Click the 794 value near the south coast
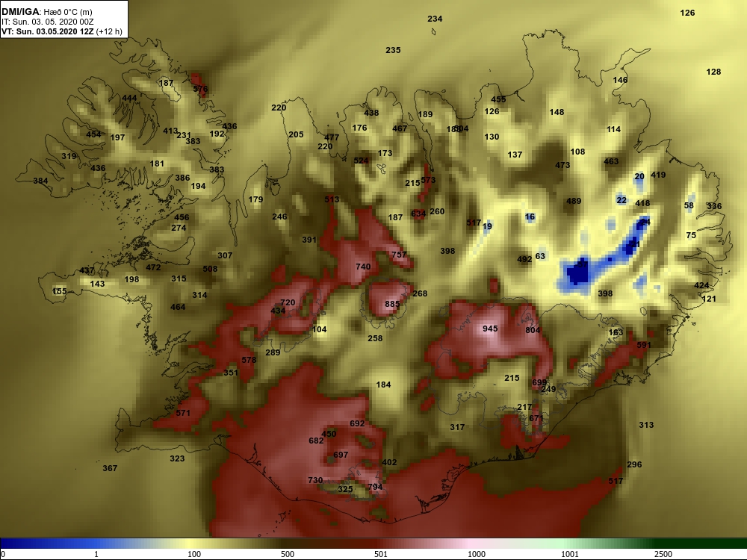The image size is (747, 560). tap(375, 487)
